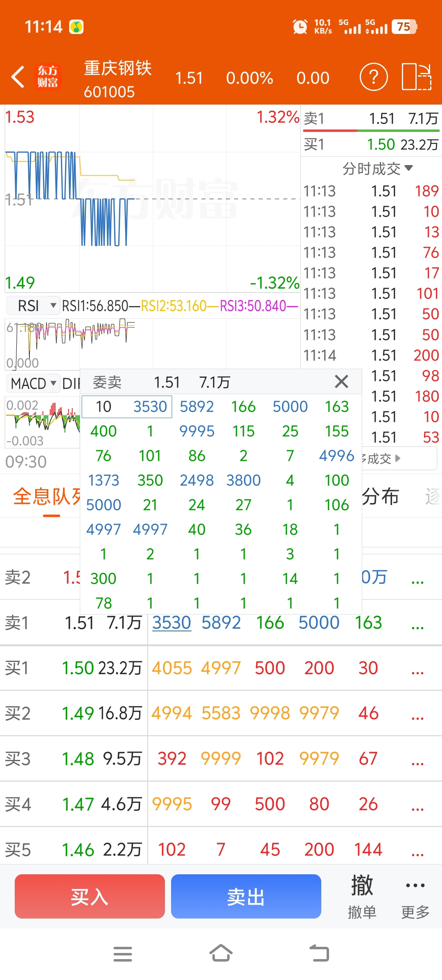Viewport: 442px width, 980px height.
Task: Select the 11:14 trade with 200 volume
Action: (x=371, y=355)
